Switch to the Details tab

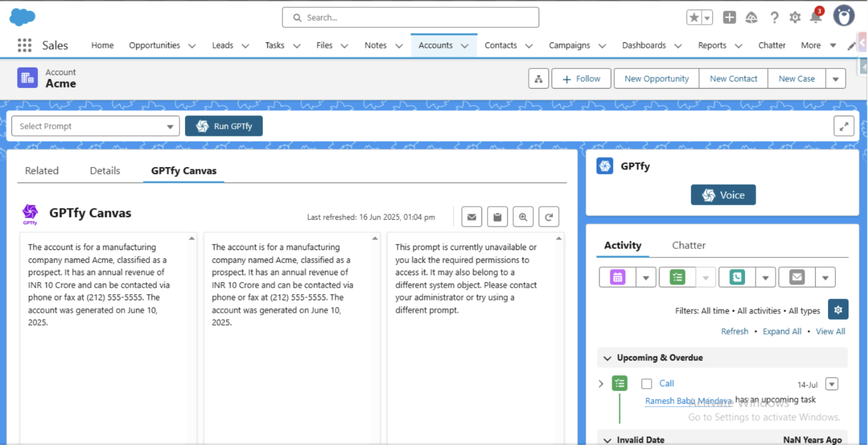105,170
